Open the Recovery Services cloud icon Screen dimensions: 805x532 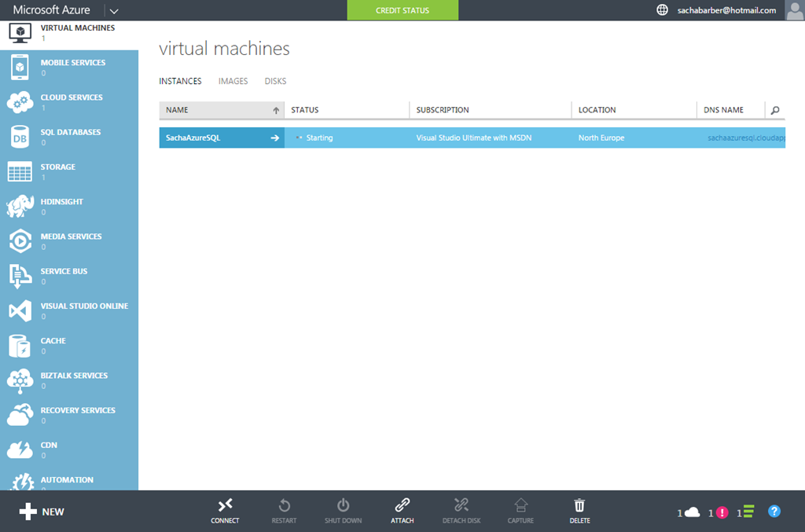coord(20,415)
